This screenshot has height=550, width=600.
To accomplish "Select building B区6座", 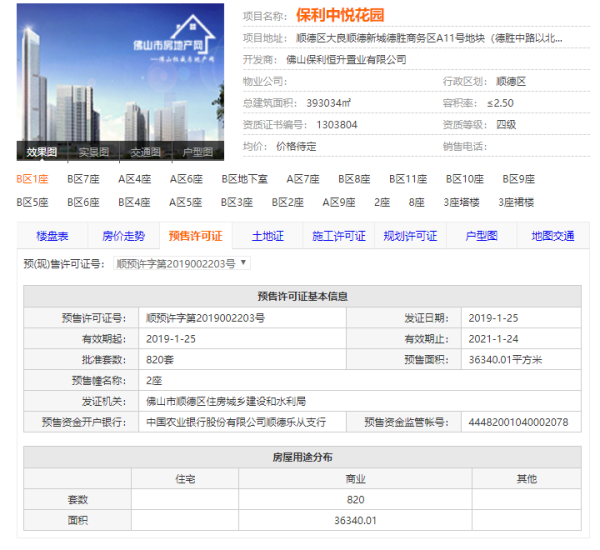I will click(x=83, y=202).
